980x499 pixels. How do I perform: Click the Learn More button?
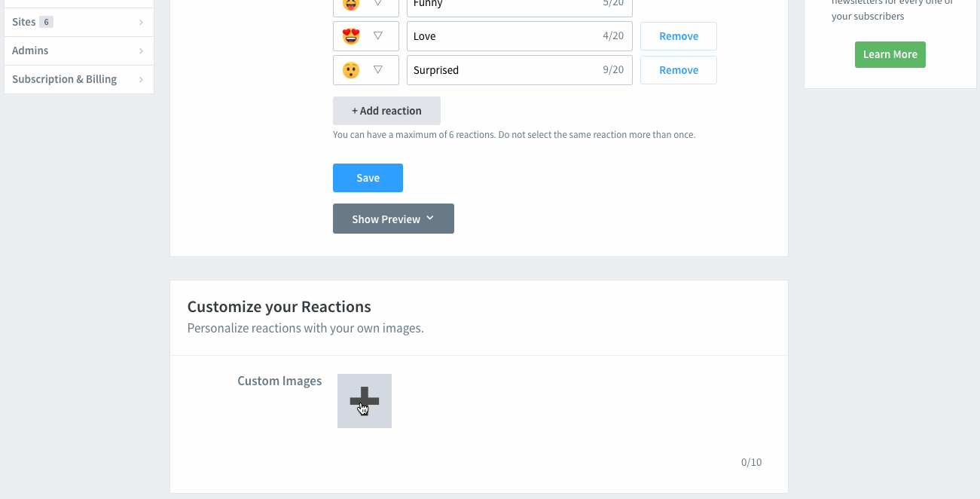point(890,54)
